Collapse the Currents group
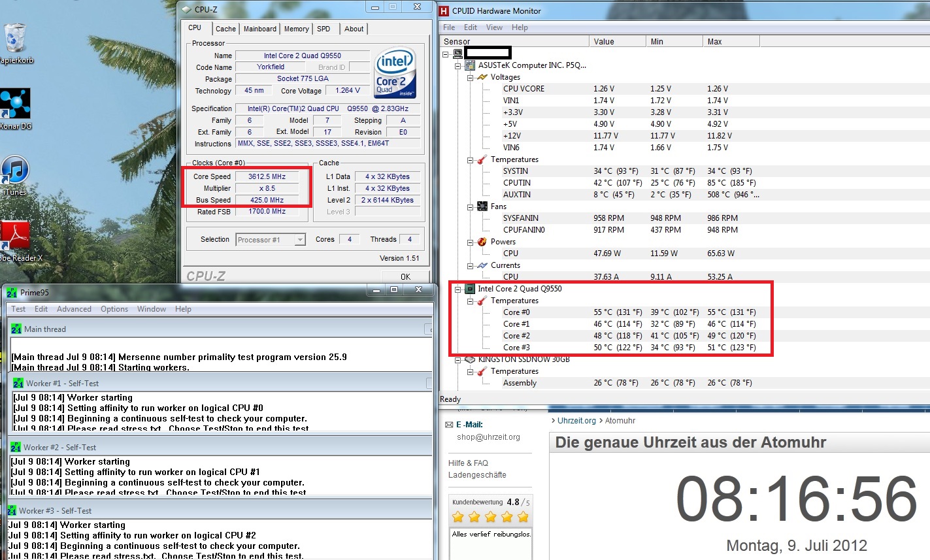 470,265
